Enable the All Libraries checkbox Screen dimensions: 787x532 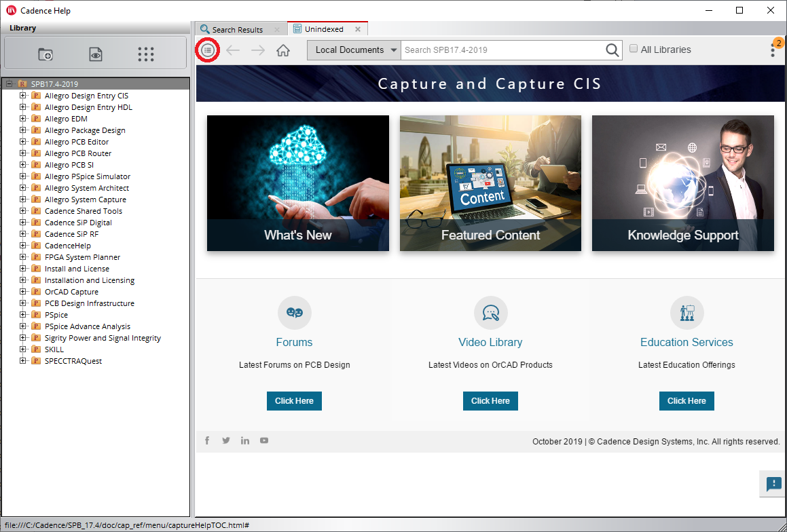point(634,49)
